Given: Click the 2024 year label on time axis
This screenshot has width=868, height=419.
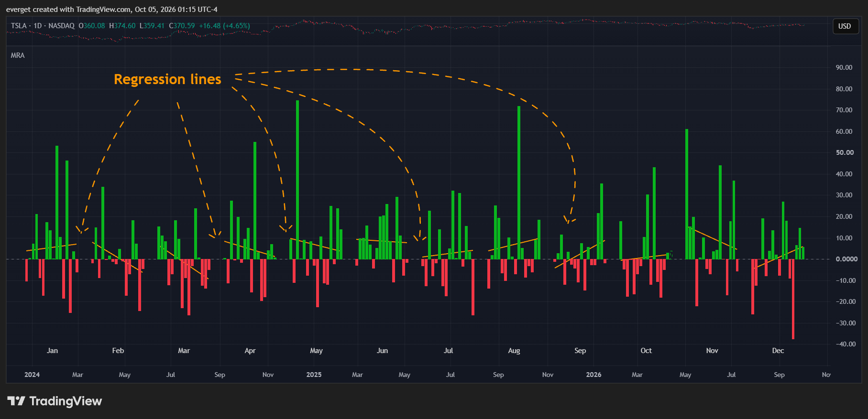Looking at the screenshot, I should [32, 375].
